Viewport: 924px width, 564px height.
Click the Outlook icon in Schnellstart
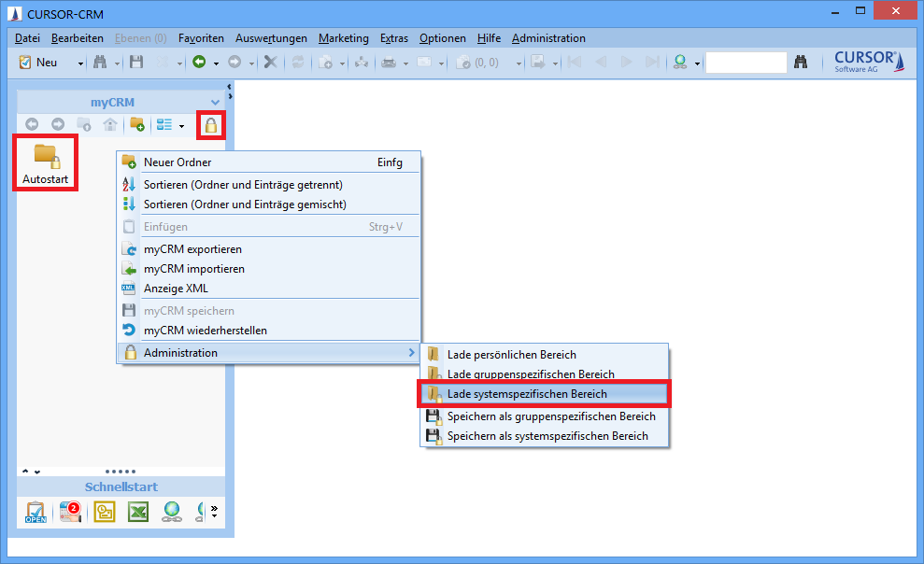click(x=104, y=512)
